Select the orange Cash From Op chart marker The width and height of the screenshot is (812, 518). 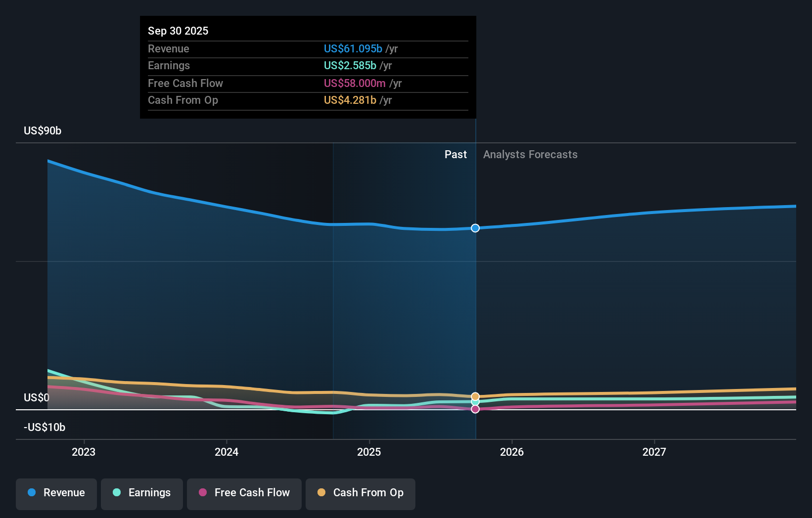click(475, 396)
